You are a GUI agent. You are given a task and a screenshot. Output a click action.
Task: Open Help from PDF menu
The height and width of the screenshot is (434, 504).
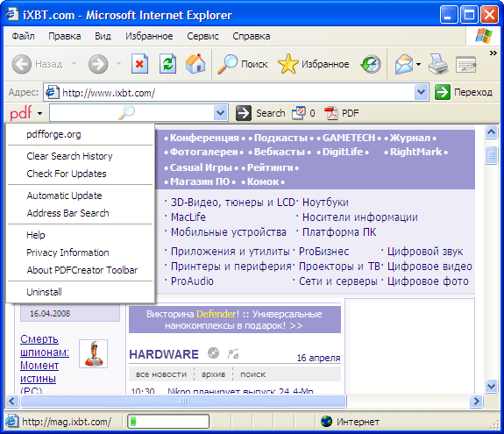81,235
